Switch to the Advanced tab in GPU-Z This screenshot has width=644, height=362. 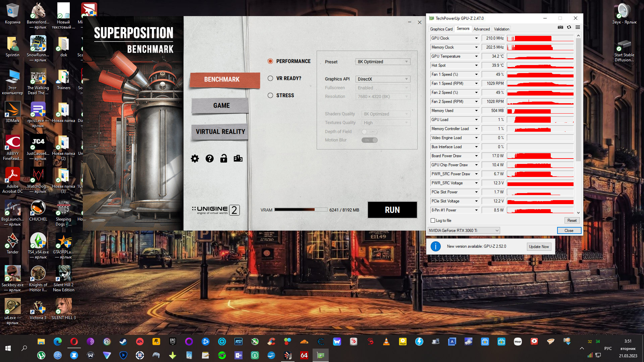click(481, 29)
